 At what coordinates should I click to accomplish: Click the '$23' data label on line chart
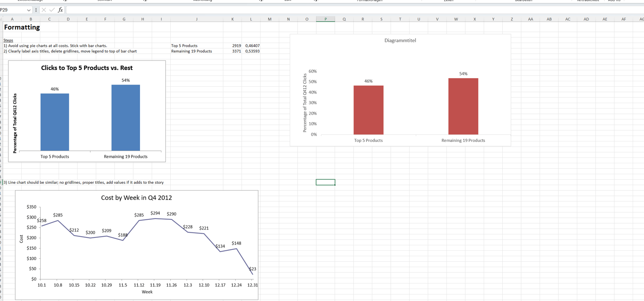253,269
